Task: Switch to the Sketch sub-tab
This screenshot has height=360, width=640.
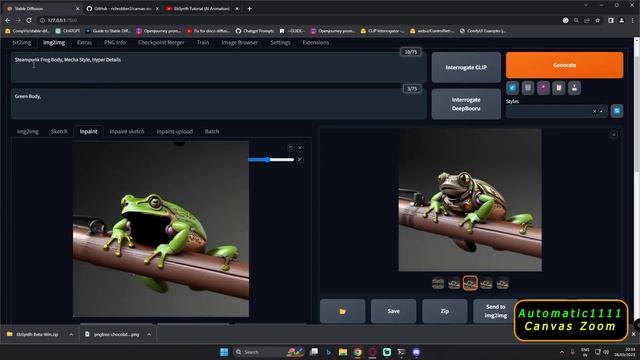Action: tap(59, 131)
